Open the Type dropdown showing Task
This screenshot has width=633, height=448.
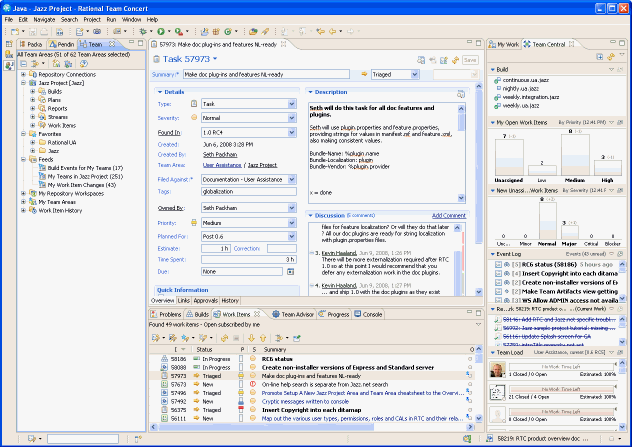click(x=292, y=104)
